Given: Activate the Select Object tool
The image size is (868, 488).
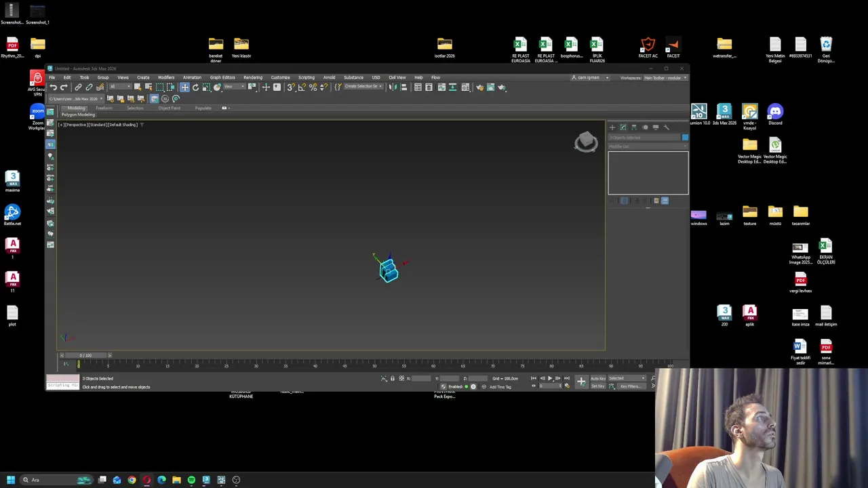Looking at the screenshot, I should (138, 87).
